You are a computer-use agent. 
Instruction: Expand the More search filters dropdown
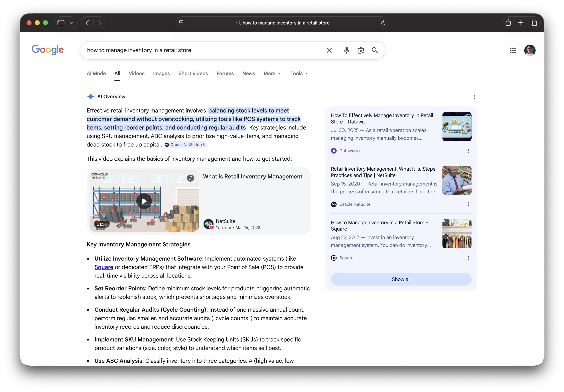[x=272, y=73]
